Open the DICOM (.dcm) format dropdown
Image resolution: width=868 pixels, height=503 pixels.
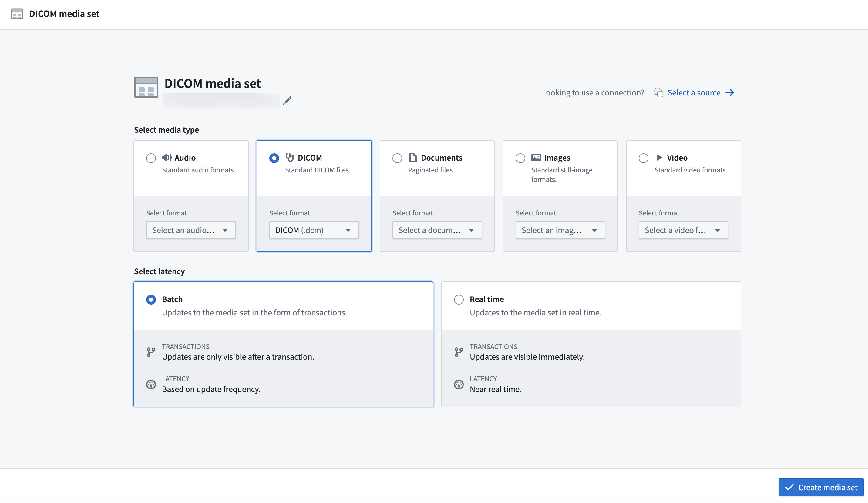click(x=314, y=230)
